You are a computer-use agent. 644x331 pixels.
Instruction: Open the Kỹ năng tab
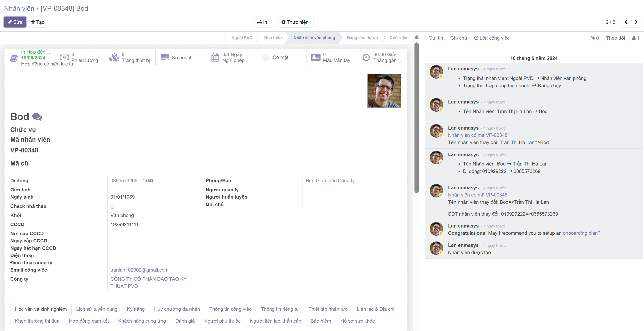point(136,309)
